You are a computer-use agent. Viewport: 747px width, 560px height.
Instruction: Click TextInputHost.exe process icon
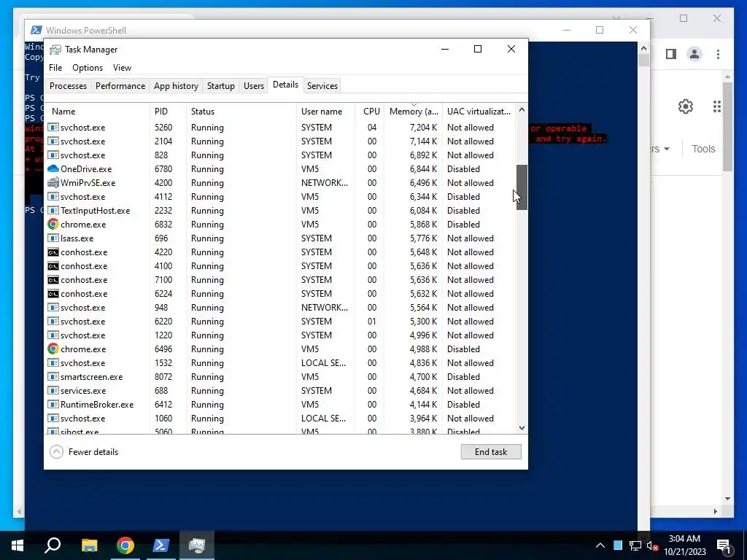pyautogui.click(x=53, y=211)
